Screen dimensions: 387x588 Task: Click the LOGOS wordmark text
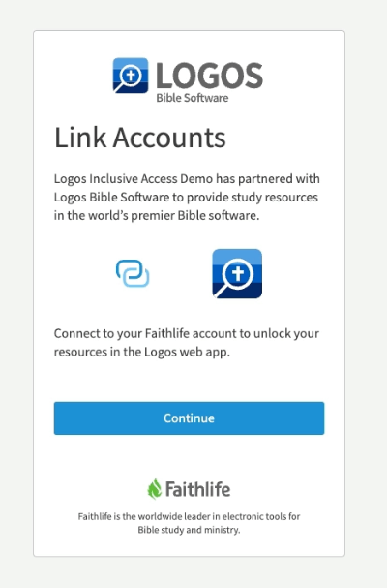tap(209, 76)
